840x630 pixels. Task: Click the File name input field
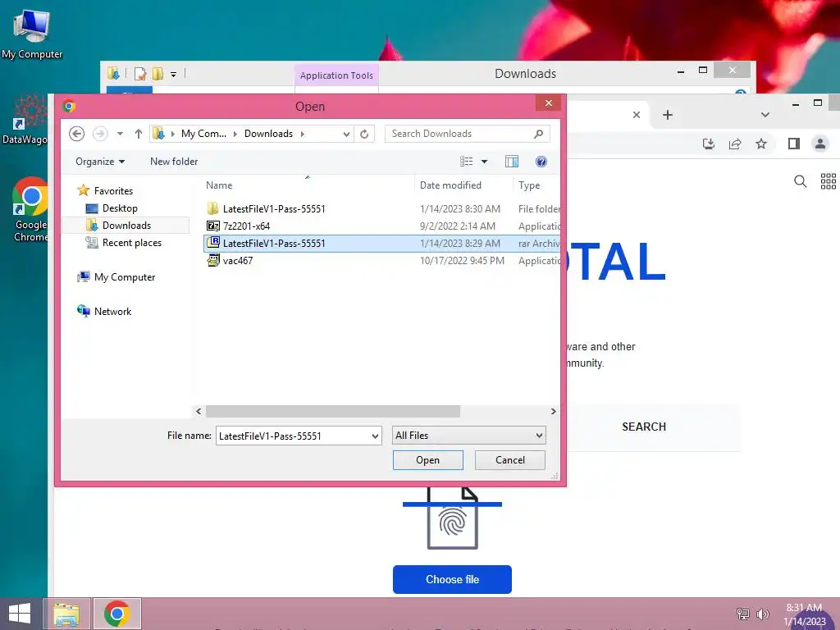pos(293,436)
